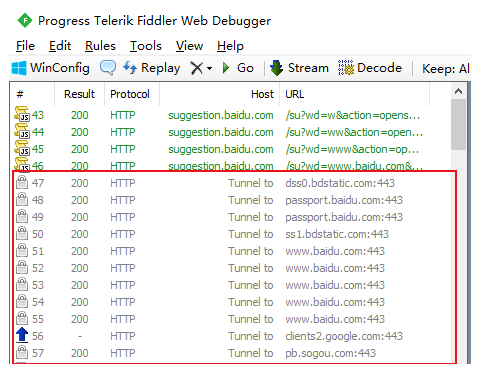The height and width of the screenshot is (368, 478).
Task: Click the WinConfig toolbar label
Action: click(60, 68)
